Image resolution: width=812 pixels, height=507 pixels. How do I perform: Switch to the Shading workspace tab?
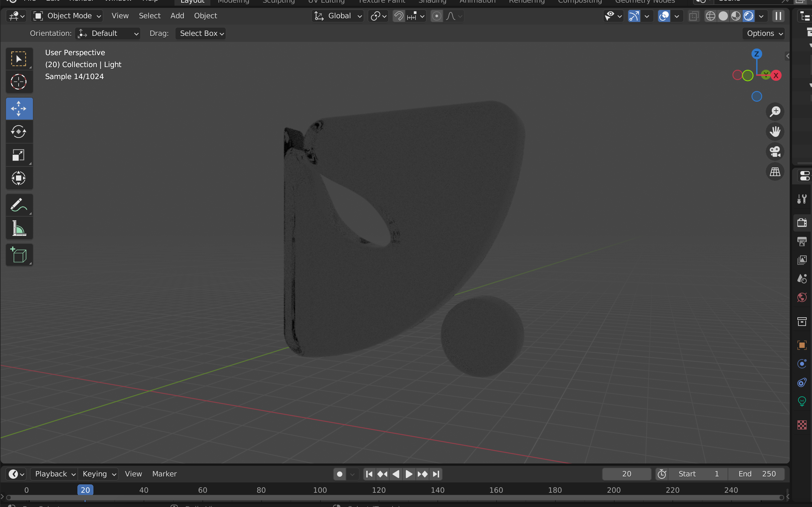pos(432,1)
